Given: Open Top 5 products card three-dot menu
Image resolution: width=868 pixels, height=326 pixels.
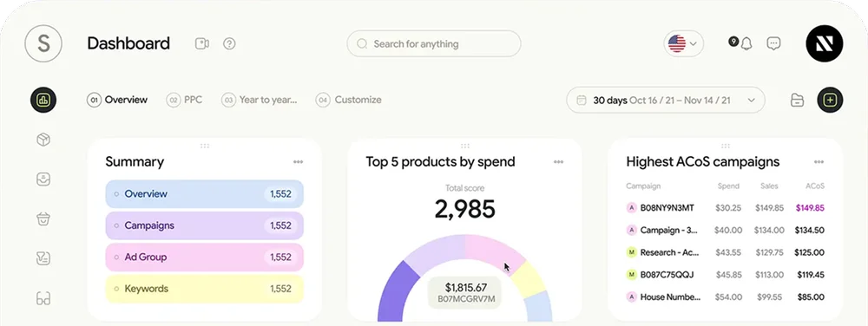Looking at the screenshot, I should tap(558, 162).
